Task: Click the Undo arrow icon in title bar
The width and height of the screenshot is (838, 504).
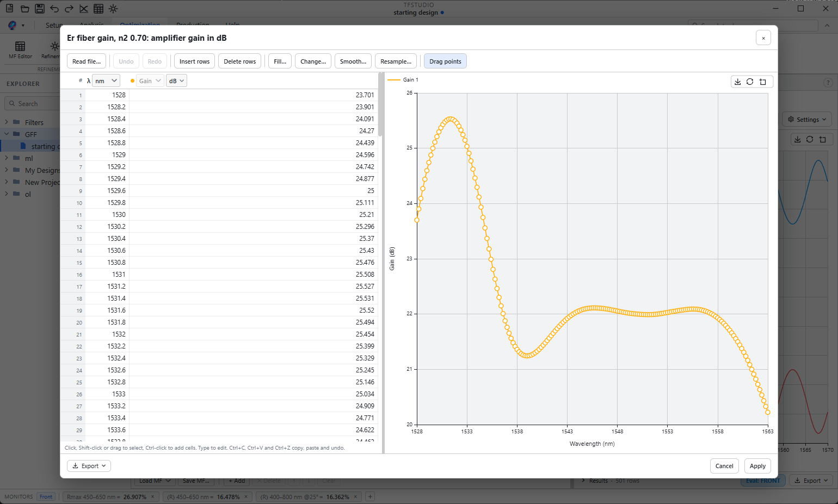Action: pos(54,9)
